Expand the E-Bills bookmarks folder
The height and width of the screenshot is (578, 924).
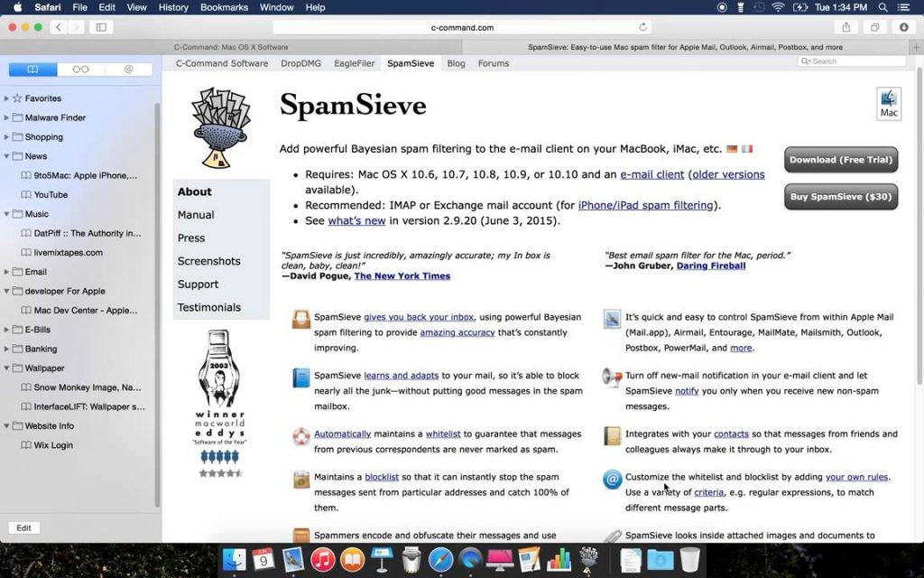point(6,330)
